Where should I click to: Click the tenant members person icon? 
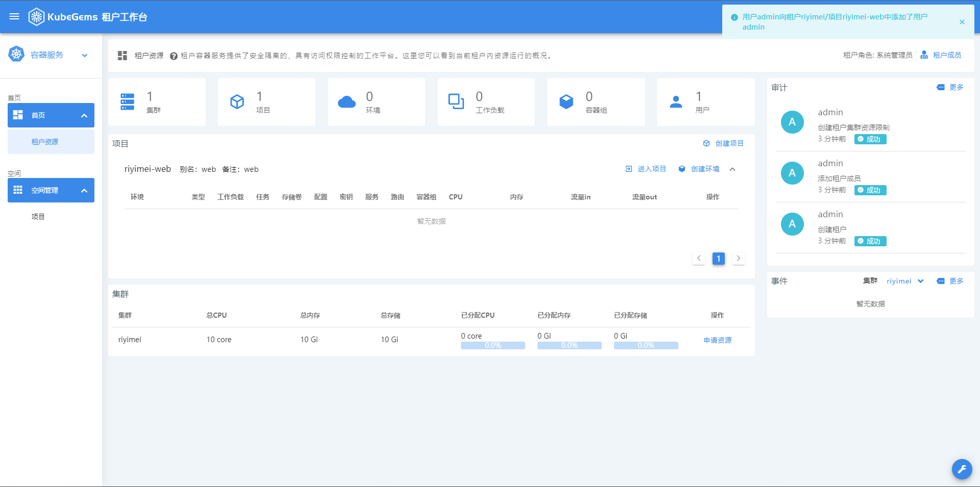(924, 55)
